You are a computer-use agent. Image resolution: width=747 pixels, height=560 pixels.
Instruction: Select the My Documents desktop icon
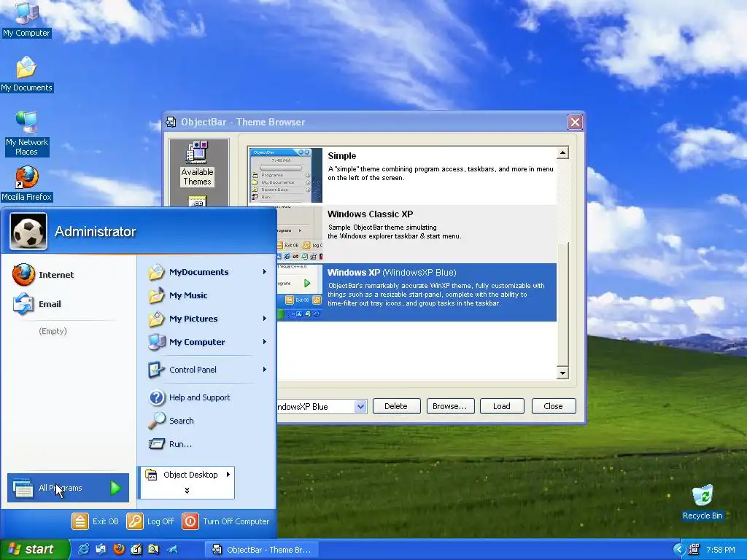[26, 74]
